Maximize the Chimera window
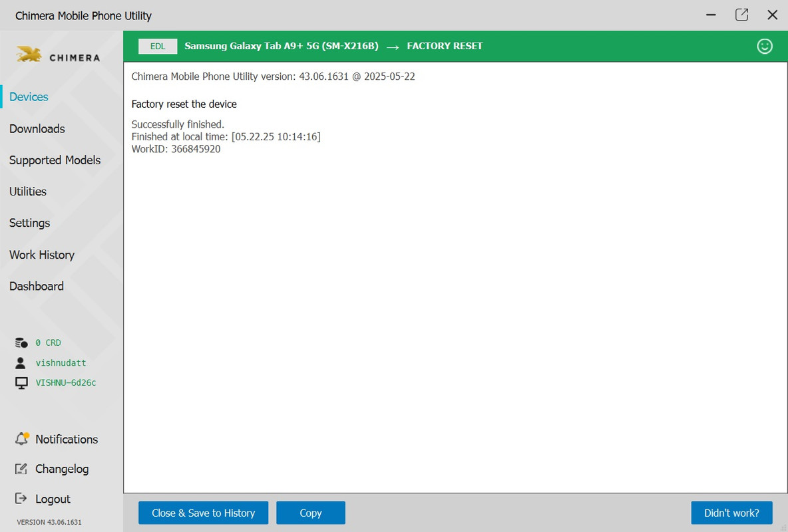Viewport: 788px width, 532px height. click(x=742, y=15)
